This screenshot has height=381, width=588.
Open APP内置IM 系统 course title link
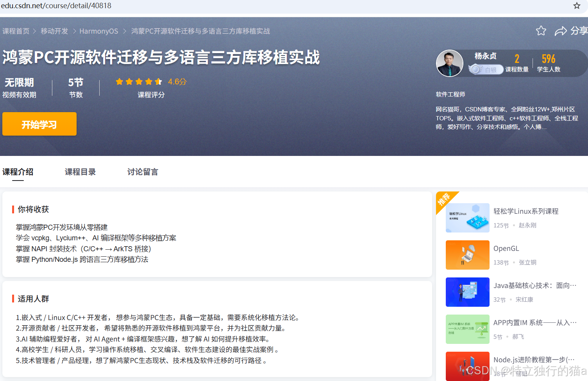[535, 323]
